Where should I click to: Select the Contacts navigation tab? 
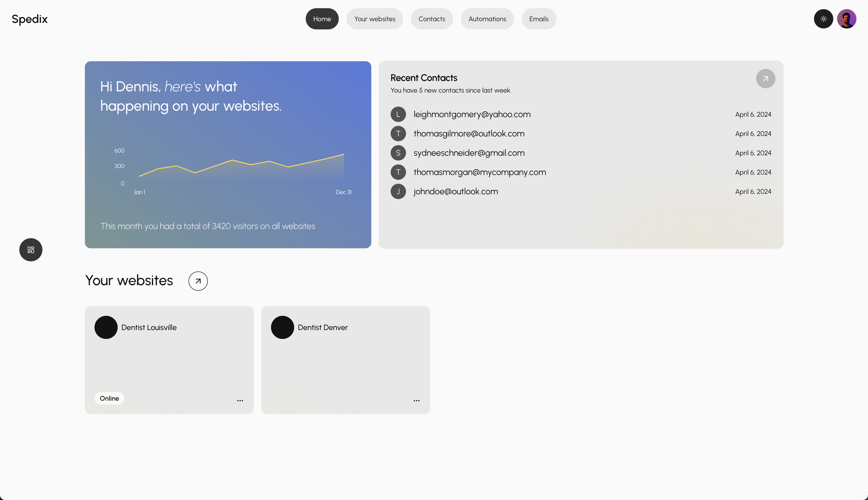tap(432, 19)
